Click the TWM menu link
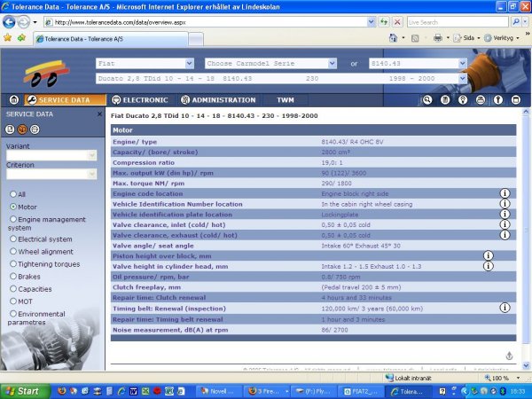The height and width of the screenshot is (399, 532). coord(285,100)
